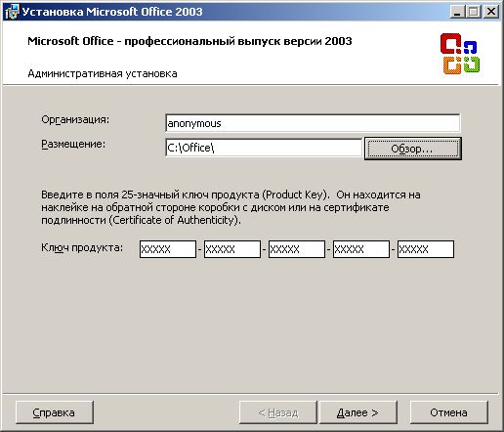Image resolution: width=504 pixels, height=432 pixels.
Task: Go forward with Далее > button
Action: click(x=357, y=412)
